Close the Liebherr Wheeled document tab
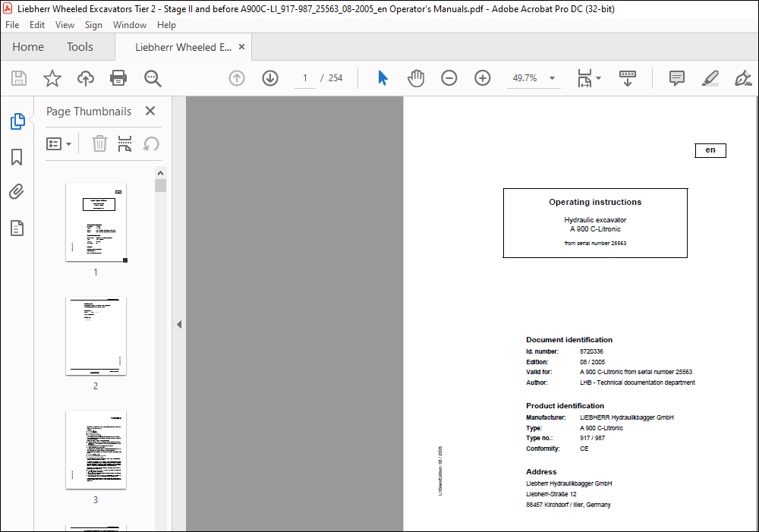This screenshot has width=759, height=532. tap(241, 46)
